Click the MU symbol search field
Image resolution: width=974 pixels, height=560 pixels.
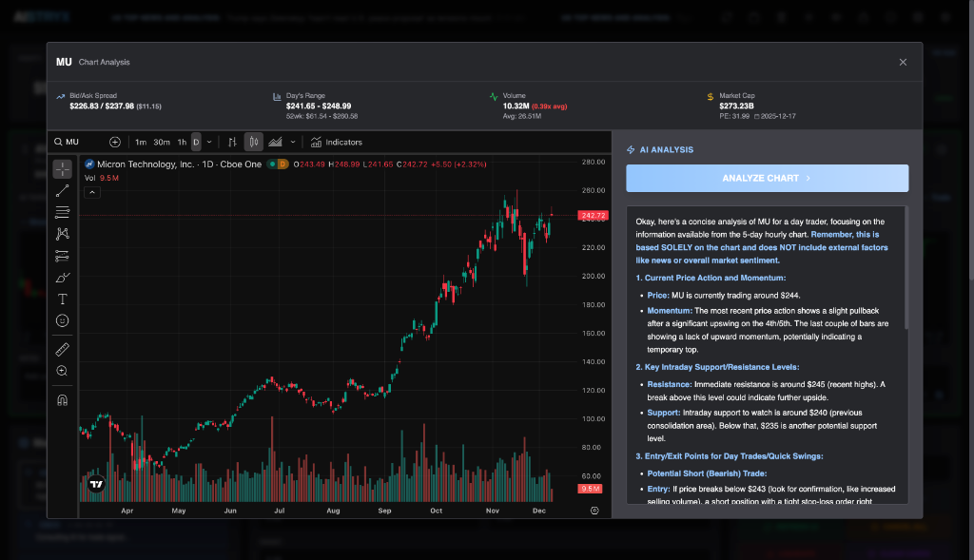pos(81,142)
